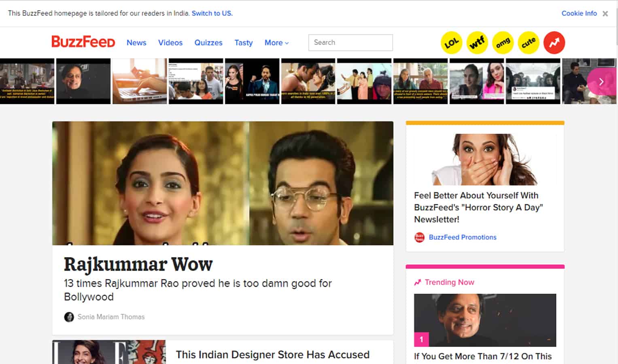Open the News section

click(x=136, y=42)
